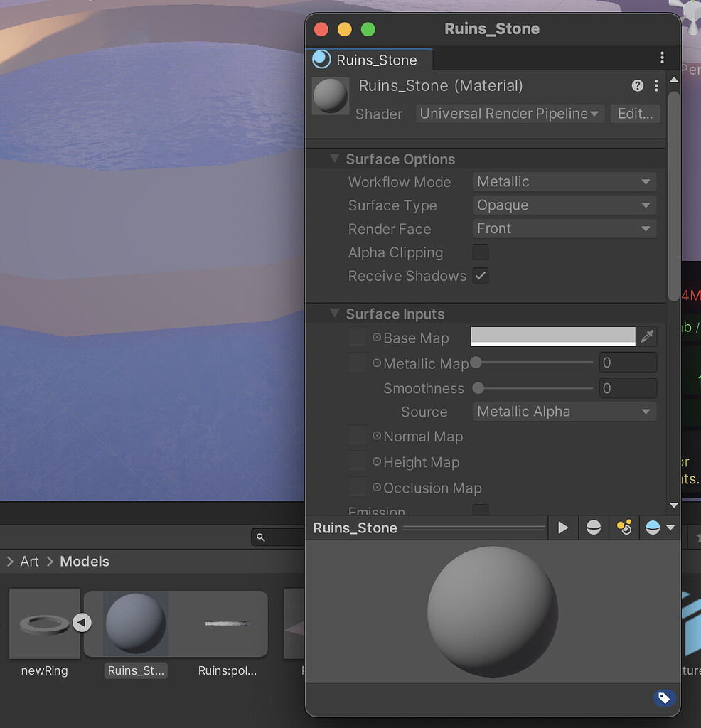Enable the Emission checkbox
The height and width of the screenshot is (728, 701).
480,509
